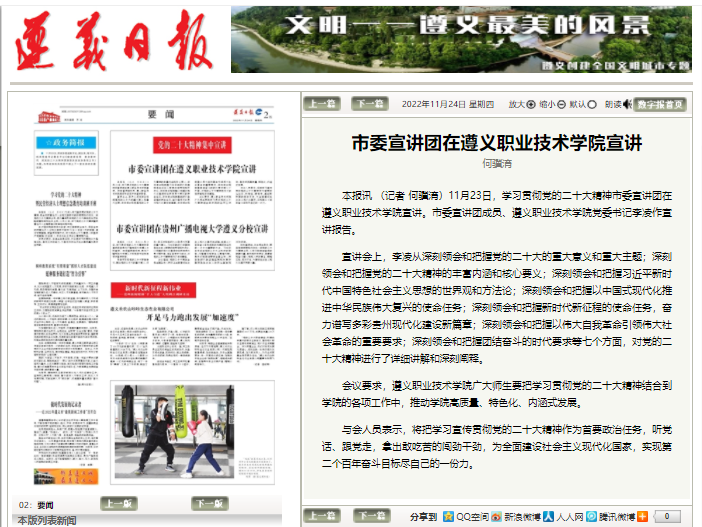
Task: Click the date 2022年11月24日 星期四
Action: (x=448, y=104)
